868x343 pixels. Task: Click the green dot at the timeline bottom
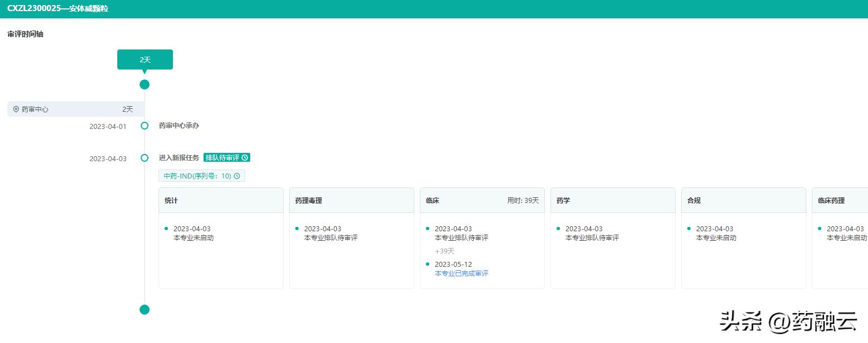click(145, 310)
